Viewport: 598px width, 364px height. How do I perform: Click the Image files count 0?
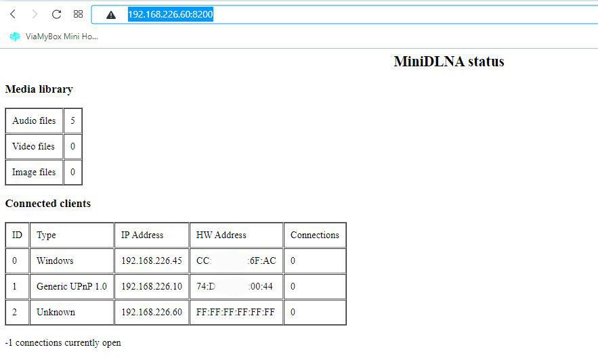tap(72, 173)
